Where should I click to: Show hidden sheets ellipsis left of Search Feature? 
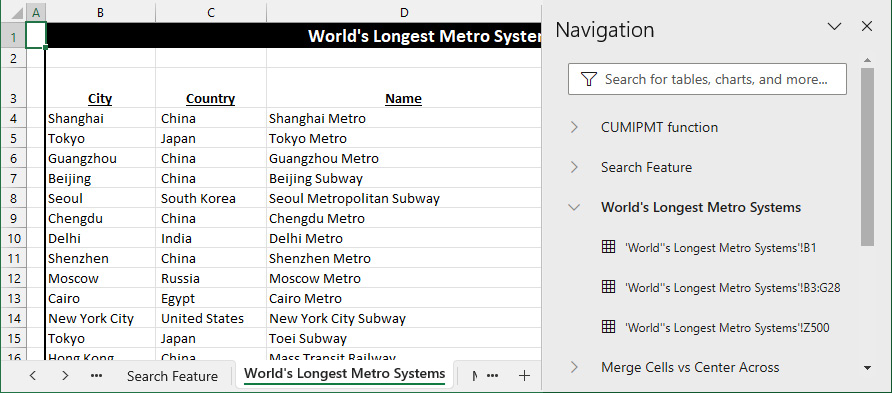point(96,375)
